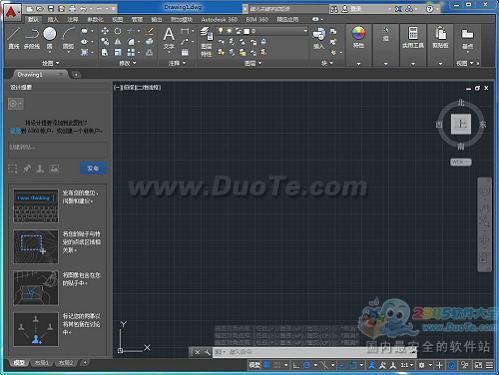
Task: Open the AutoCAD application menu button
Action: 12,13
